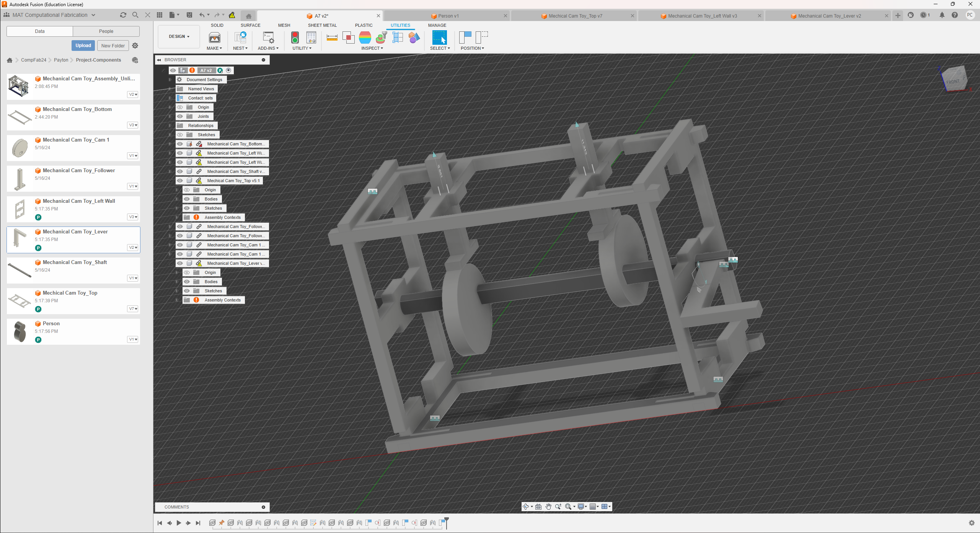This screenshot has height=533, width=980.
Task: Click the notifications bell icon
Action: point(942,15)
